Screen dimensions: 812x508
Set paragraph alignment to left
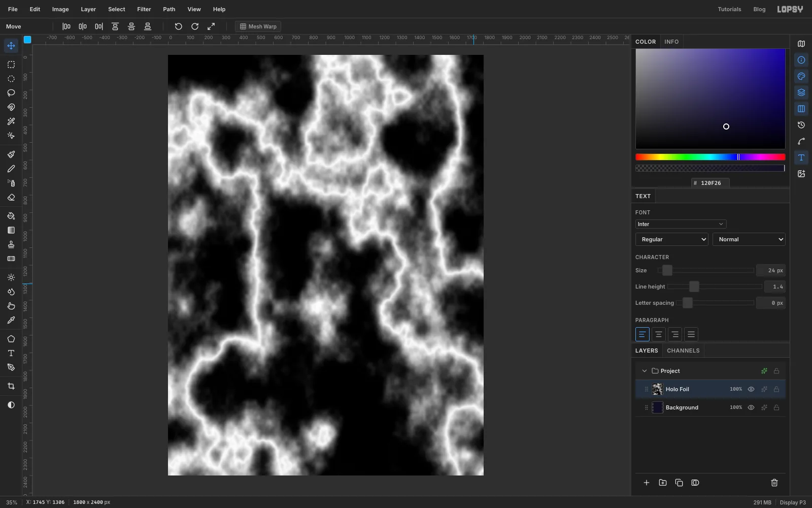642,334
